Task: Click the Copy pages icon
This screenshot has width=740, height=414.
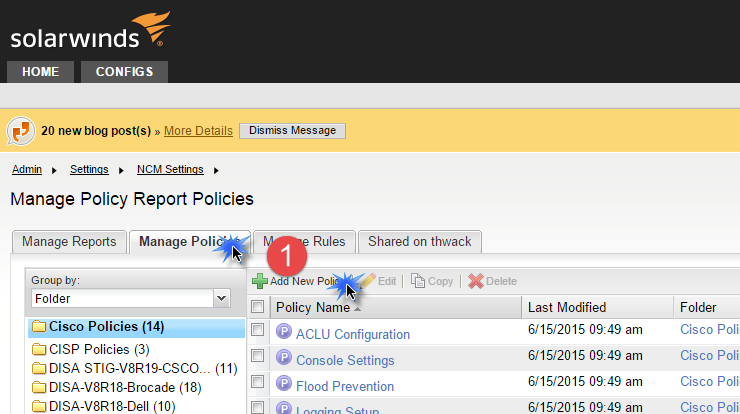Action: [418, 281]
